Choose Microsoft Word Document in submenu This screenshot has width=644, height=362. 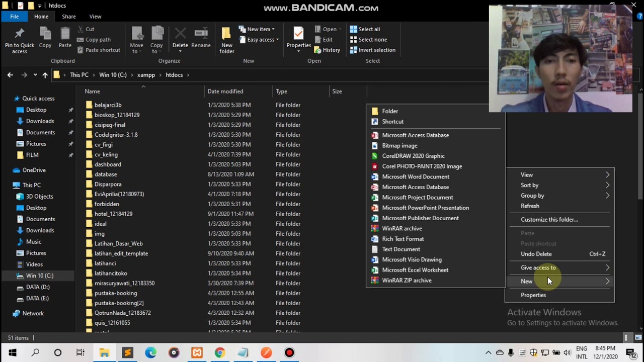coord(416,177)
